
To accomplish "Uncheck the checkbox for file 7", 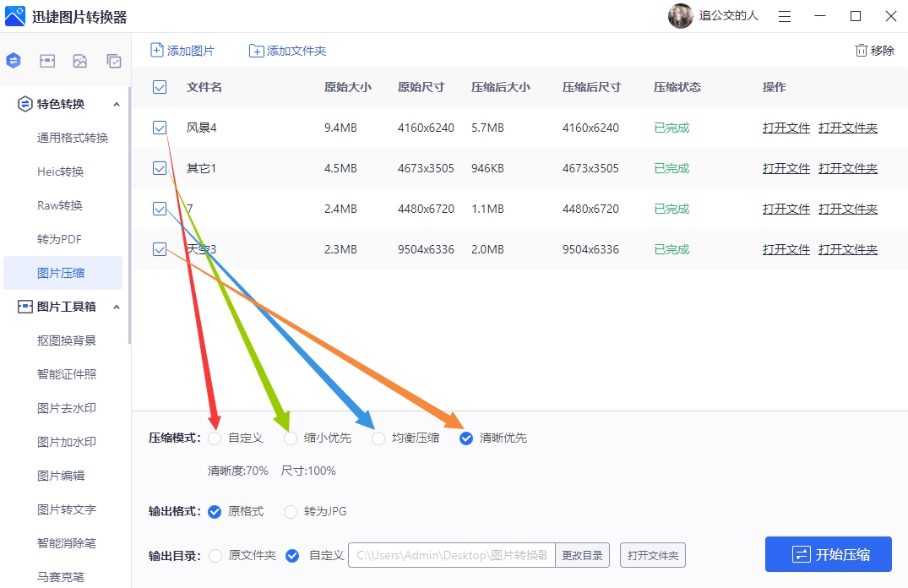I will click(x=160, y=209).
